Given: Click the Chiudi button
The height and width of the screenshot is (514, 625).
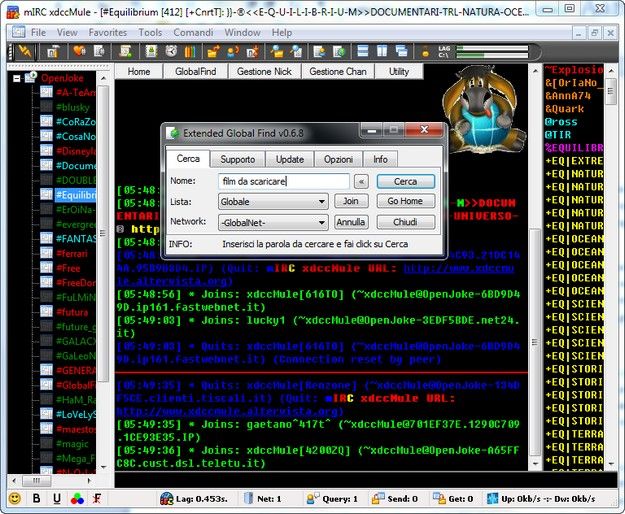Looking at the screenshot, I should click(x=405, y=222).
